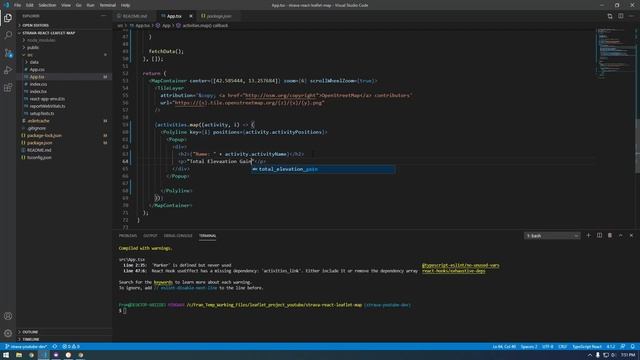640x360 pixels.
Task: Open the Explorer view in the activity bar
Action: point(8,18)
